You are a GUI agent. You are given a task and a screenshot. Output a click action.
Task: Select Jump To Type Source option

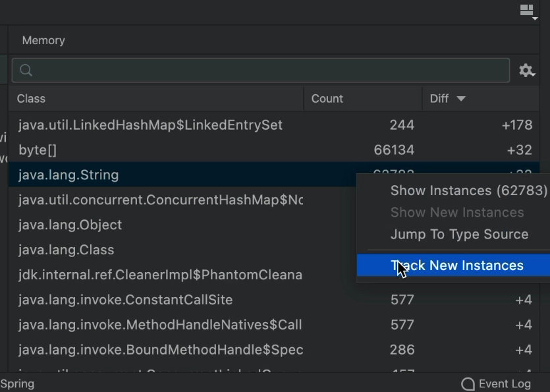459,234
